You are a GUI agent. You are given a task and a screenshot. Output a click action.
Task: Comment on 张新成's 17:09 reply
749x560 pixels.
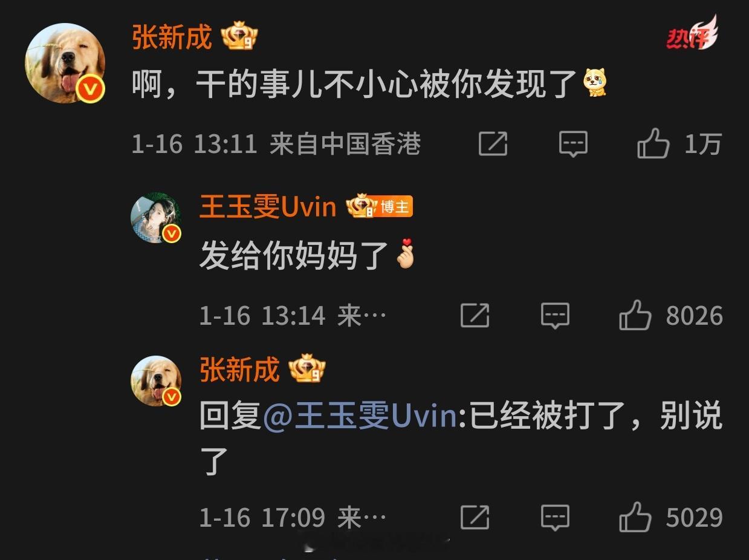(554, 518)
